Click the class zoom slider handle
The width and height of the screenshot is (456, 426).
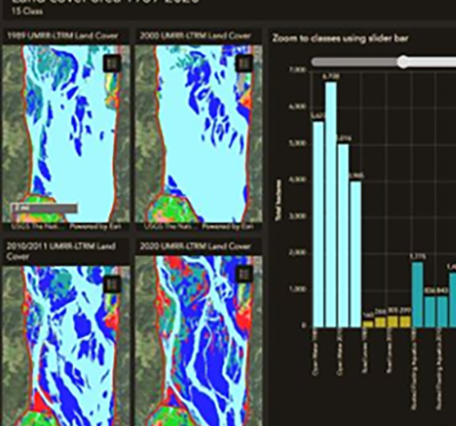pos(403,62)
